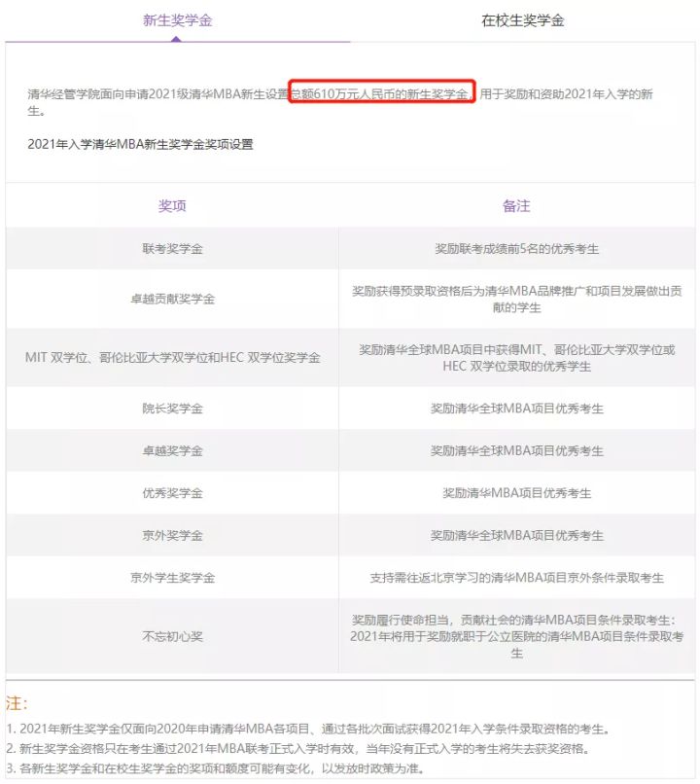Image resolution: width=700 pixels, height=784 pixels.
Task: Select remark about 公立医院 in 不忘初心奖 row
Action: pos(516,636)
